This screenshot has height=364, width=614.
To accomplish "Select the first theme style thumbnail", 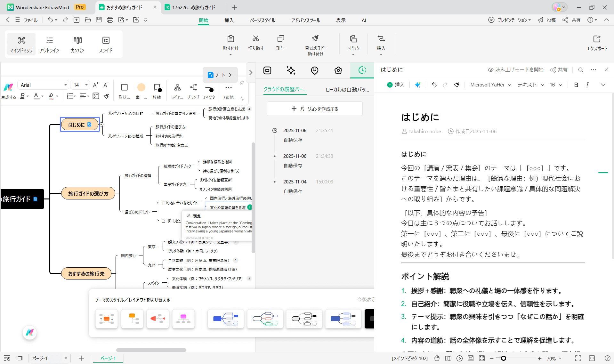I will pyautogui.click(x=106, y=319).
